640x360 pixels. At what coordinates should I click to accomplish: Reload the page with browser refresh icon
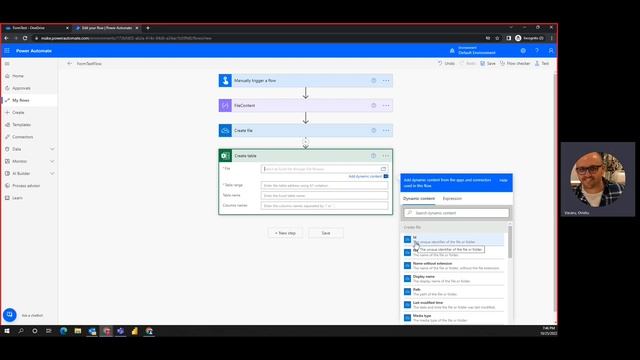pos(25,38)
